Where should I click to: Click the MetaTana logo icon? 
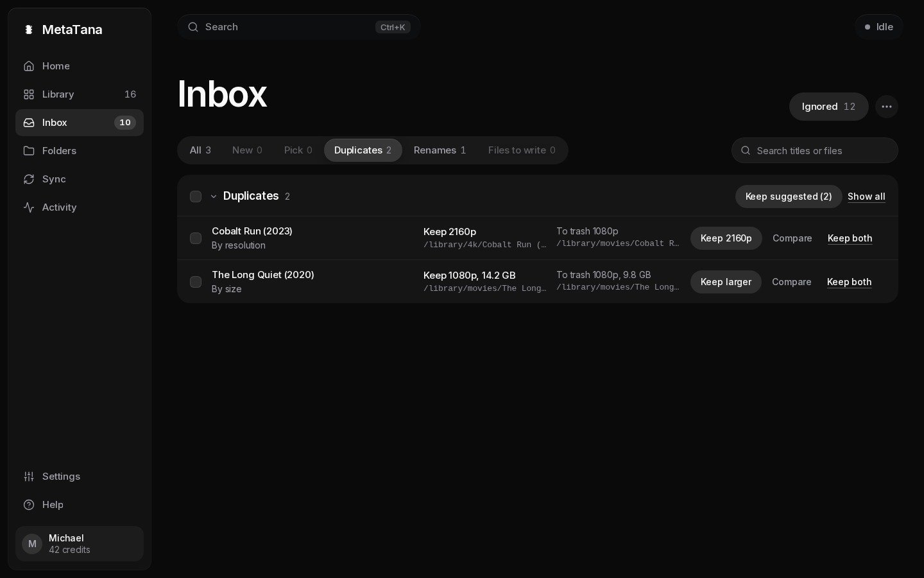tap(28, 30)
